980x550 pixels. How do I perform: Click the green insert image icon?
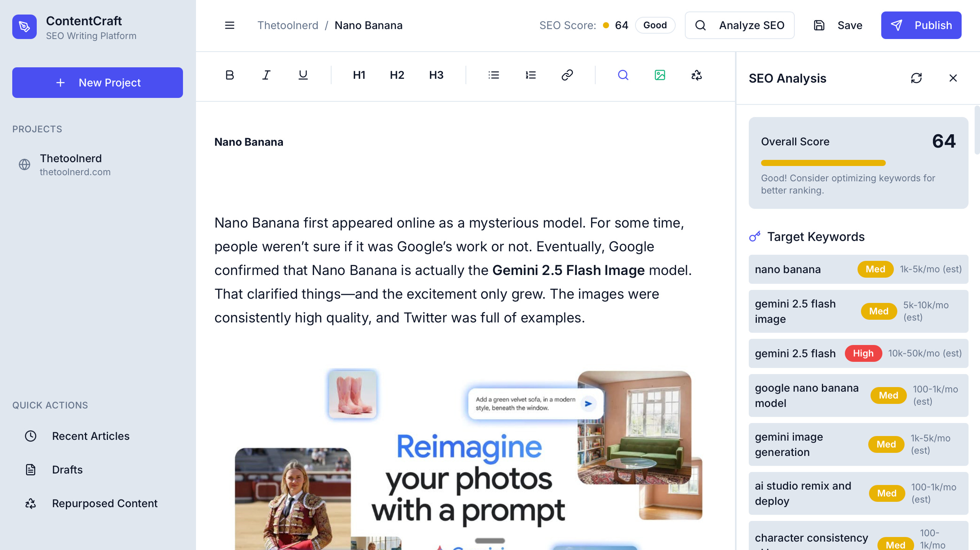[x=660, y=75]
